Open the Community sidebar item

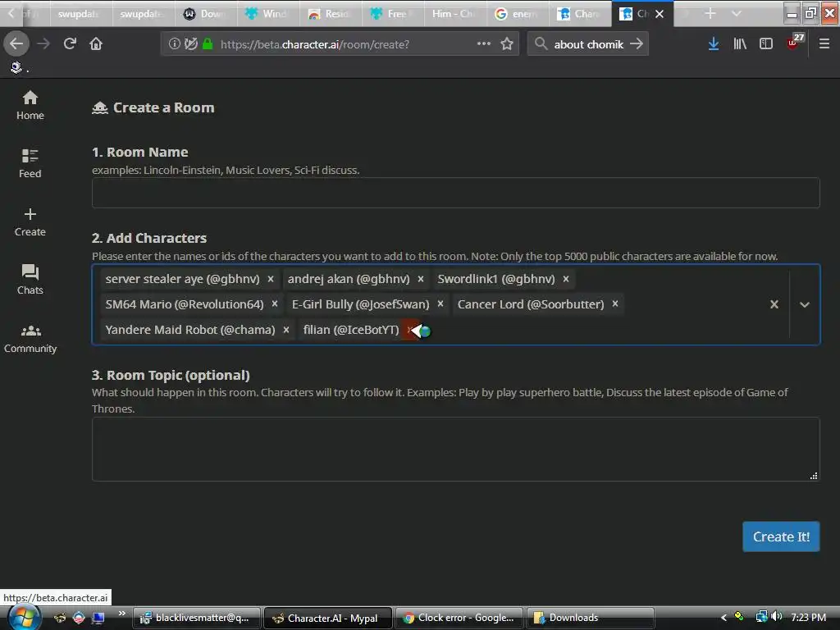click(x=30, y=338)
